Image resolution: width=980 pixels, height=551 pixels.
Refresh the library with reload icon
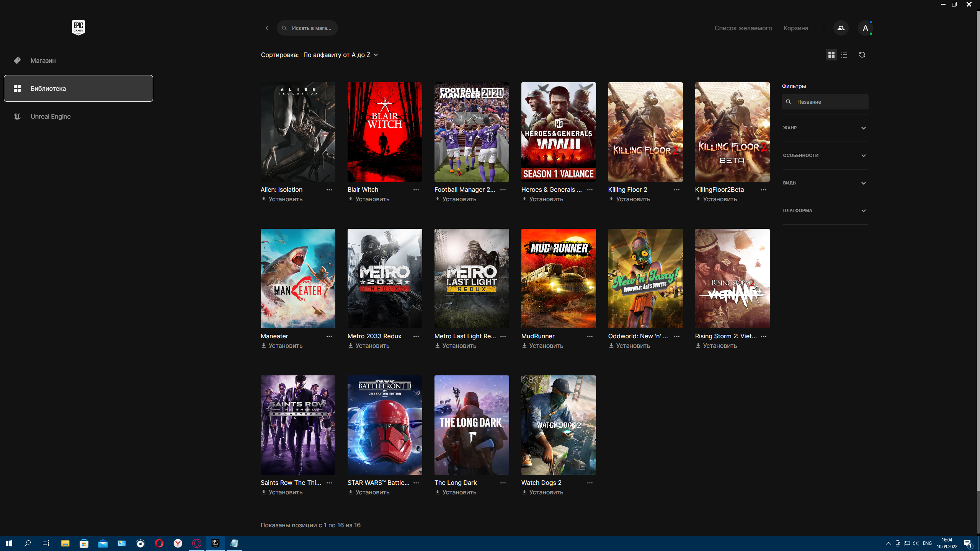862,55
